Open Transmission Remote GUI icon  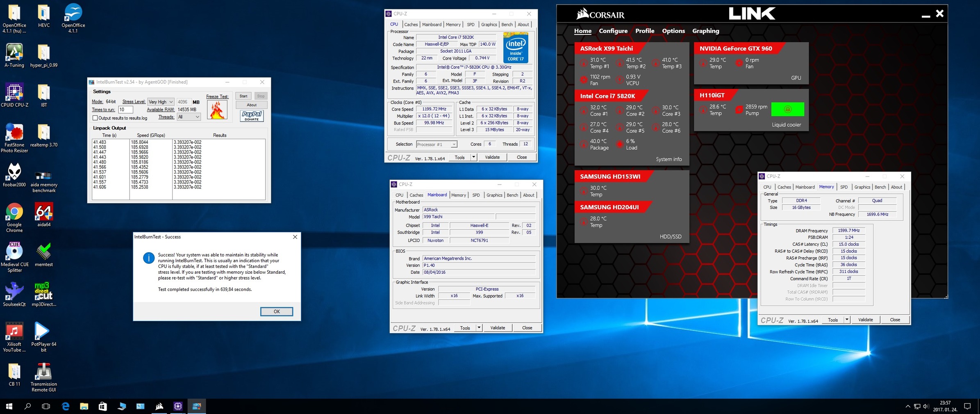pos(44,377)
